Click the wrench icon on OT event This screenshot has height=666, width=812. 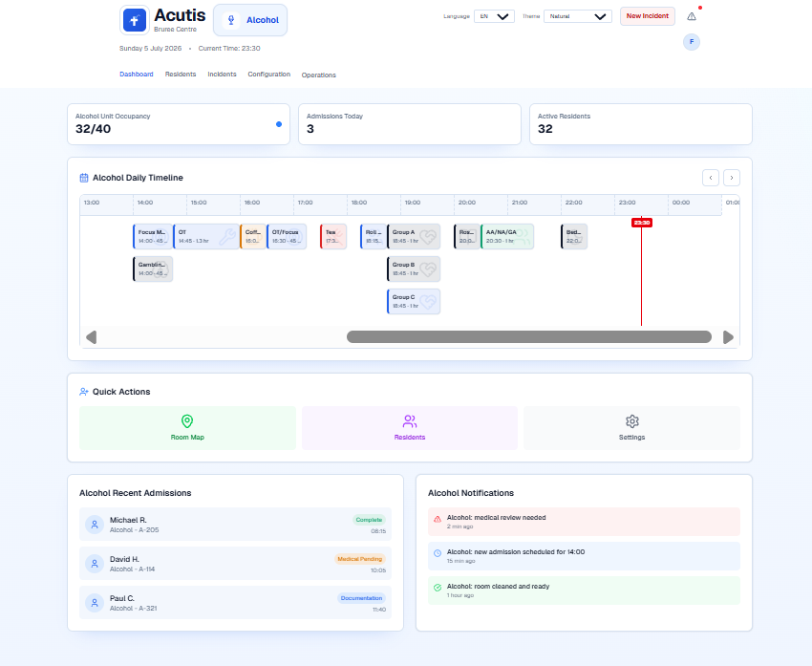click(226, 237)
